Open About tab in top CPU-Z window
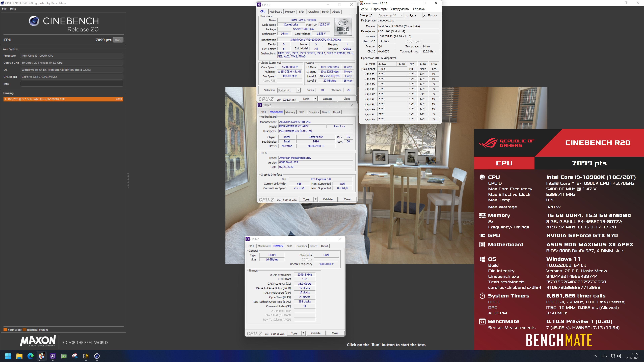The height and width of the screenshot is (362, 644). pos(336,12)
